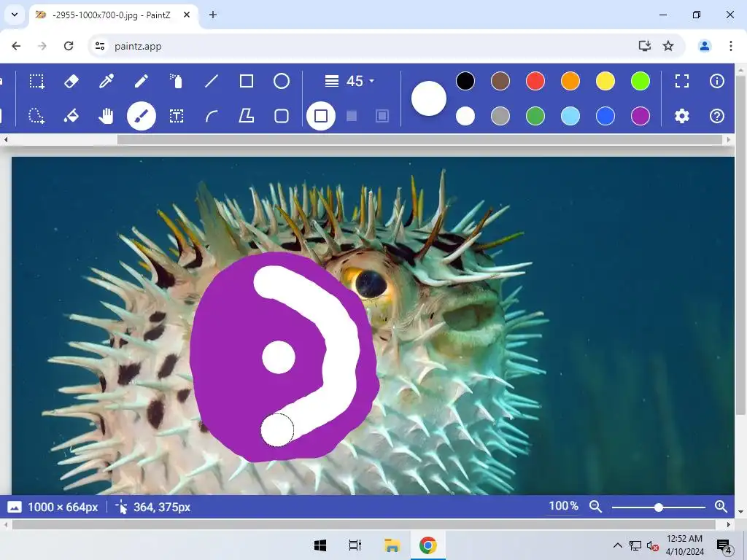Open the line width 45 dropdown
Viewport: 747px width, 560px height.
click(x=349, y=82)
